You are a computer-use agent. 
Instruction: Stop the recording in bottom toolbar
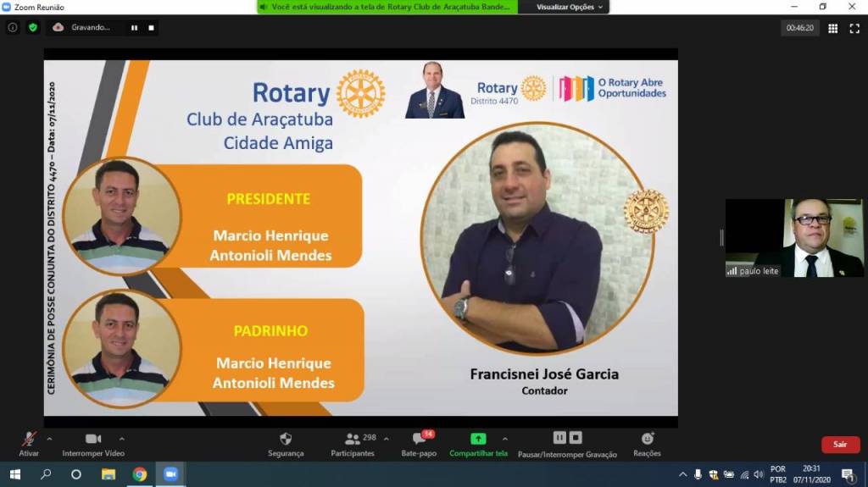pos(576,438)
